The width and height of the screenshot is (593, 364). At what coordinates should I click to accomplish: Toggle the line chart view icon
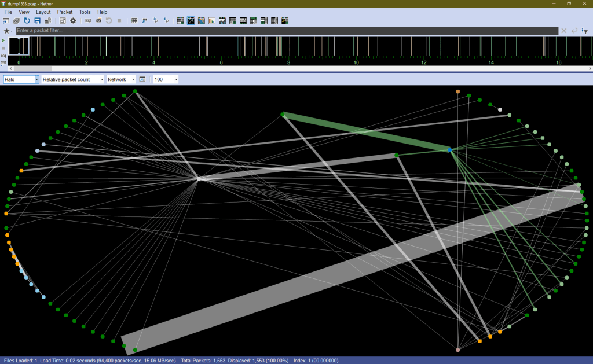coord(222,21)
